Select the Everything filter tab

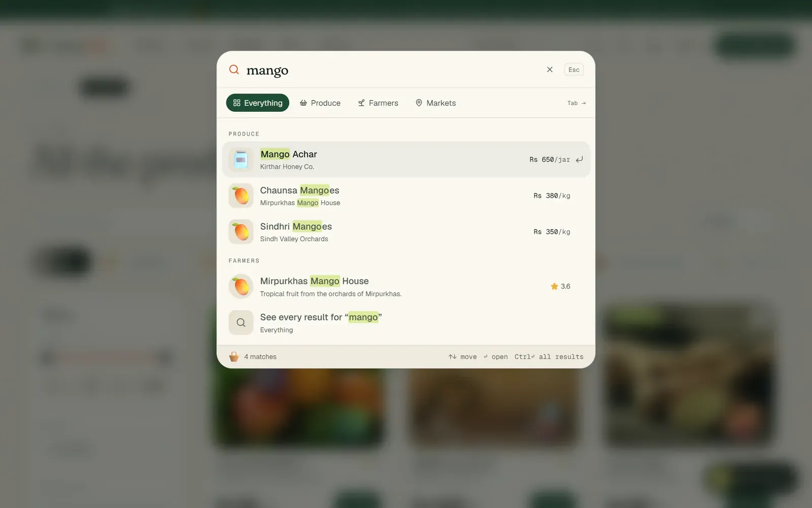pyautogui.click(x=258, y=103)
